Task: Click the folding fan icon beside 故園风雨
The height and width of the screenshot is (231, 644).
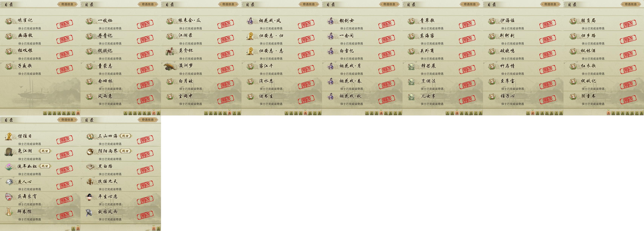Action: pos(89,212)
